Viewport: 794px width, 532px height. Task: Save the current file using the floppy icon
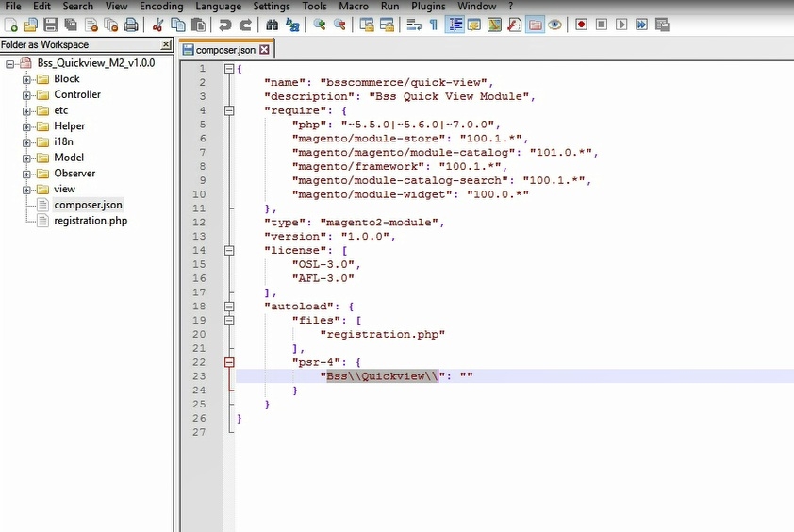pyautogui.click(x=50, y=25)
